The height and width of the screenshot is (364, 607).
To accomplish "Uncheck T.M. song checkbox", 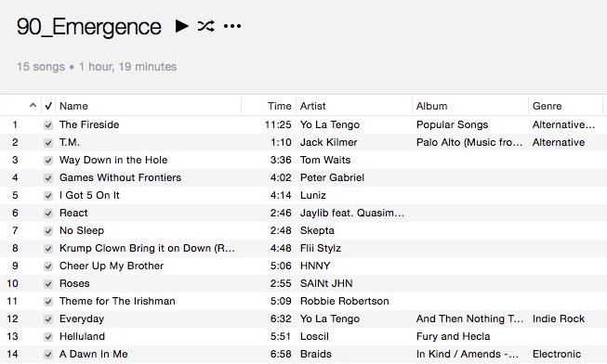I will point(48,143).
